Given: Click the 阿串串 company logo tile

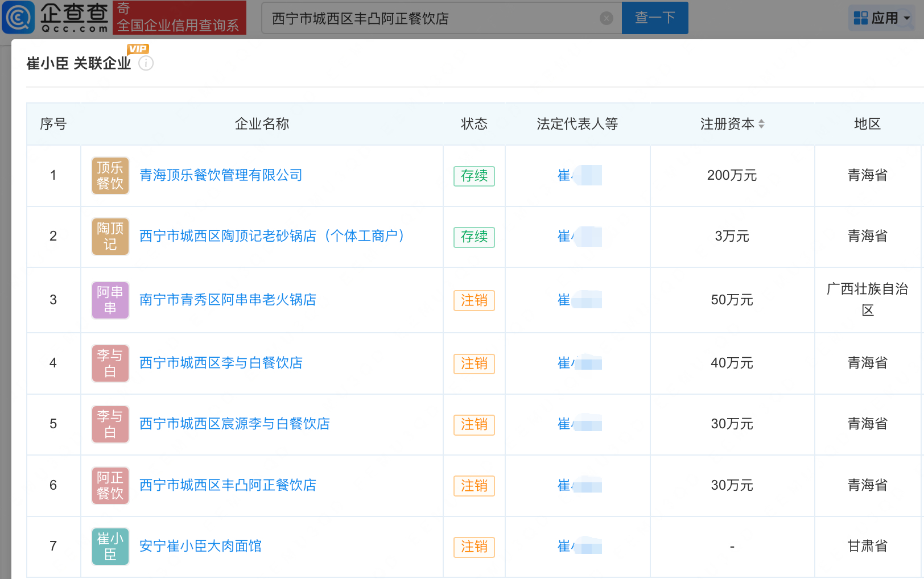Looking at the screenshot, I should pyautogui.click(x=110, y=300).
